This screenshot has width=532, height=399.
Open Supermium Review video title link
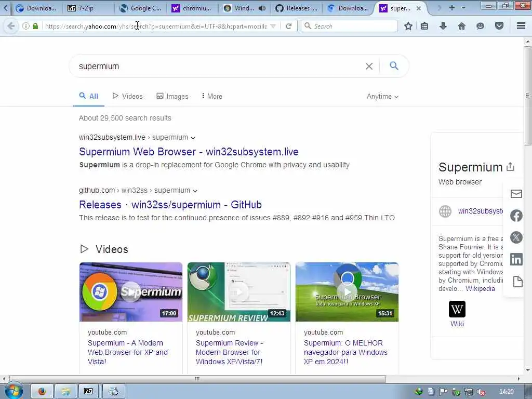[x=229, y=352]
